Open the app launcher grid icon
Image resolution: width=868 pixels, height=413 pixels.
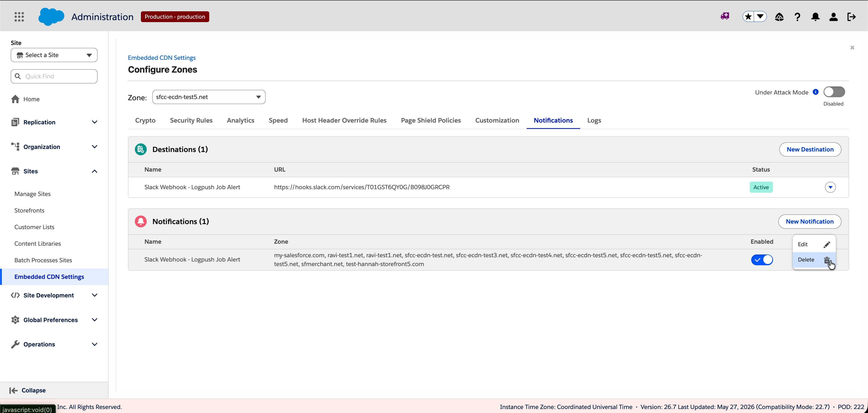click(x=19, y=17)
